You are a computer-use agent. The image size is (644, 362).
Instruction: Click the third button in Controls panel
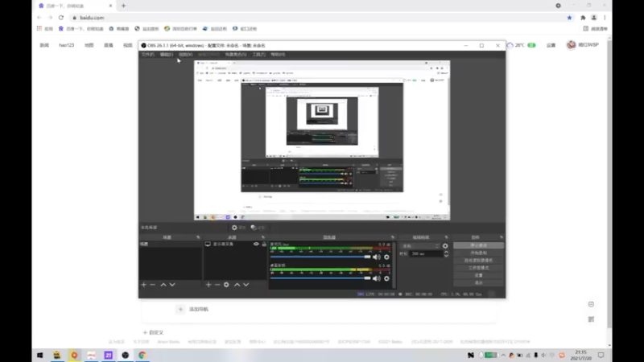(x=478, y=260)
